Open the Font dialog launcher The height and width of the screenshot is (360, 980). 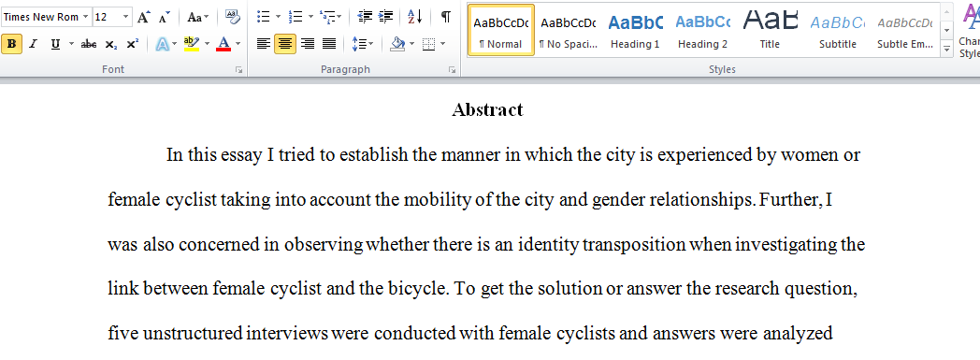[238, 70]
